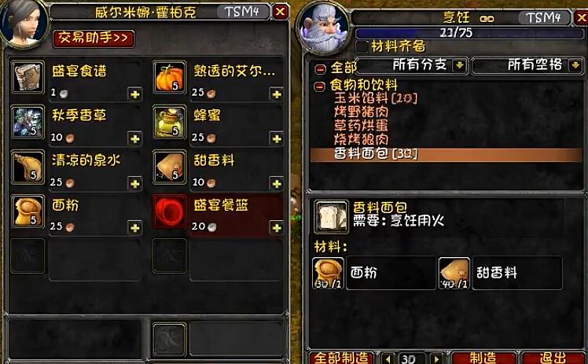Click the 盛宴食谱 recipe book icon
This screenshot has width=588, height=364.
[28, 77]
